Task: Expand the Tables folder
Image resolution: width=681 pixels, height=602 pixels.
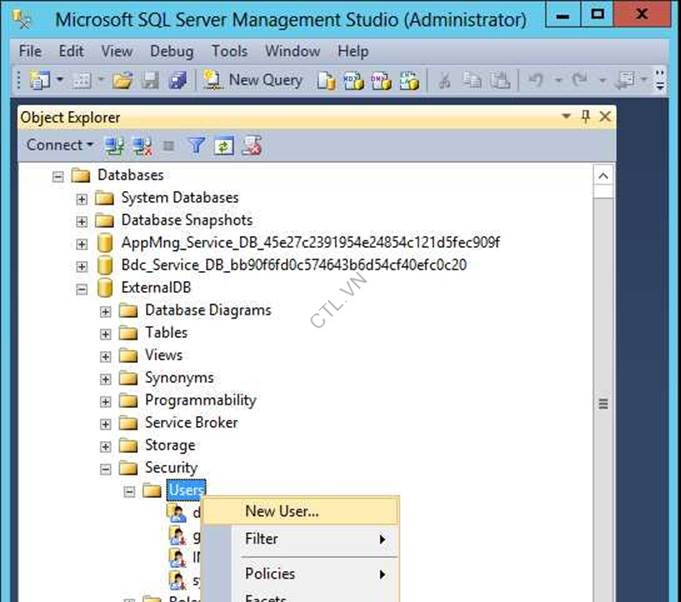Action: click(x=105, y=334)
